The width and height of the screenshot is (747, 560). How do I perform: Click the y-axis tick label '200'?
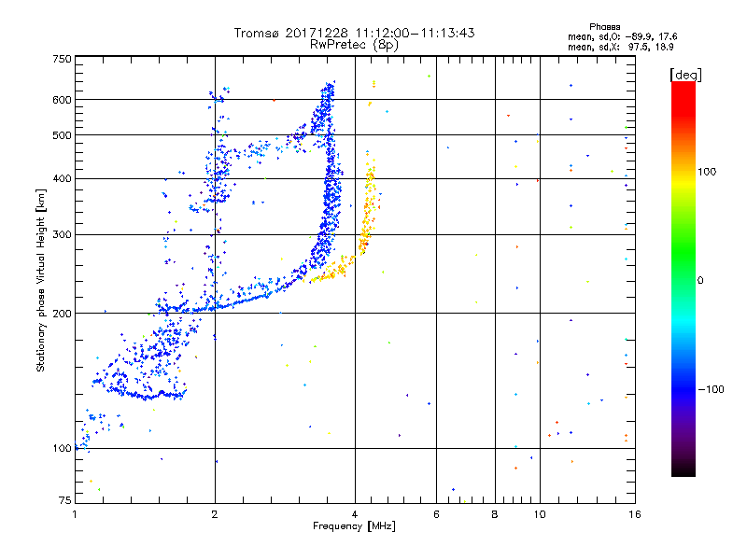(x=62, y=314)
